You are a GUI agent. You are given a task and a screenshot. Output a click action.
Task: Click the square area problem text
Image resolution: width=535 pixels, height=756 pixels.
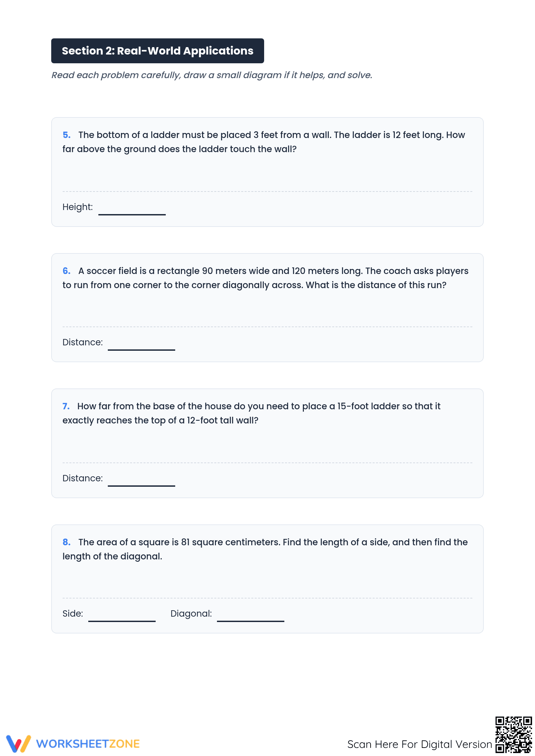265,549
